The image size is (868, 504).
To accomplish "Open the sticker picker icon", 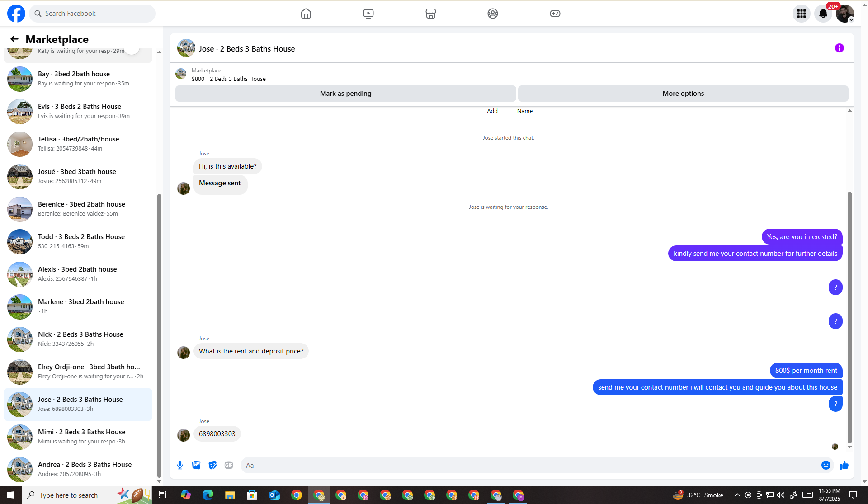I will pyautogui.click(x=212, y=465).
